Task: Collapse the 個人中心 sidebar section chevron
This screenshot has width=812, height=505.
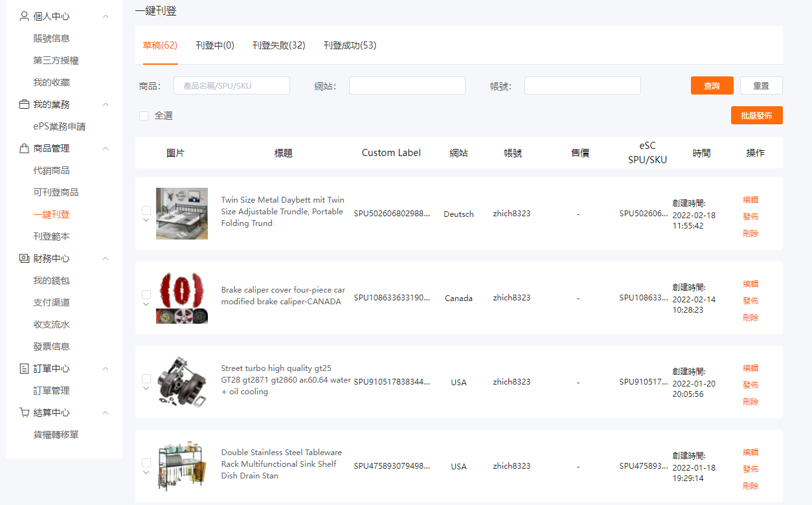Action: [x=106, y=16]
